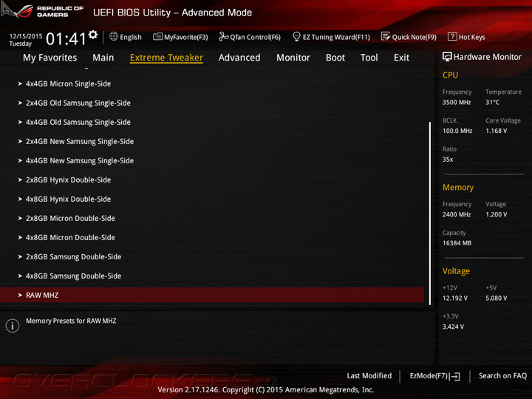Click Last Modified button

(369, 376)
